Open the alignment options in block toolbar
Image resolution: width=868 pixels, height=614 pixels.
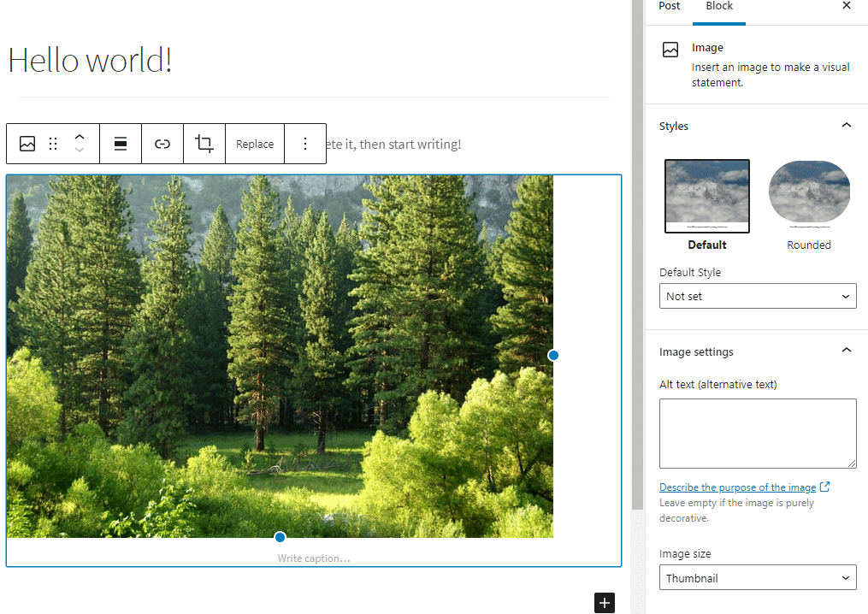click(121, 144)
